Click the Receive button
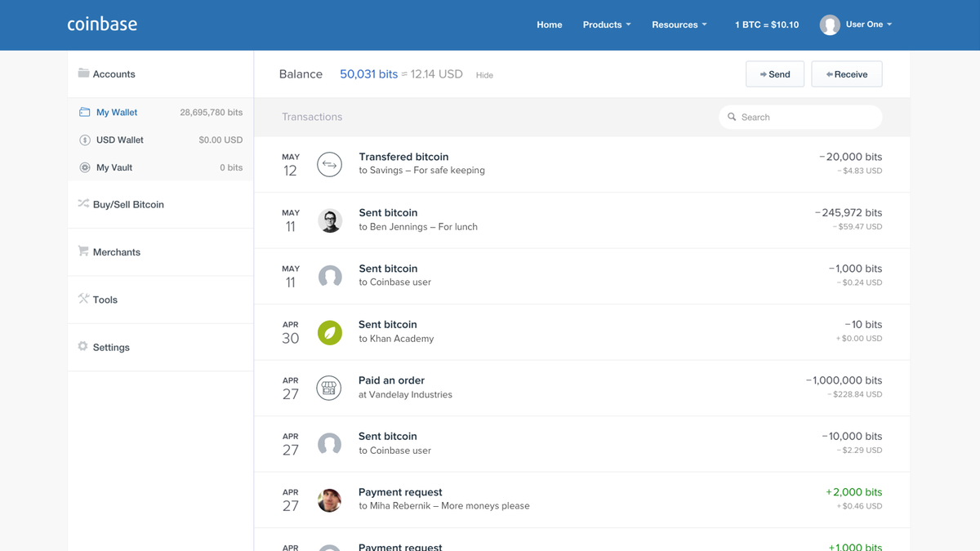Image resolution: width=980 pixels, height=551 pixels. pyautogui.click(x=847, y=74)
